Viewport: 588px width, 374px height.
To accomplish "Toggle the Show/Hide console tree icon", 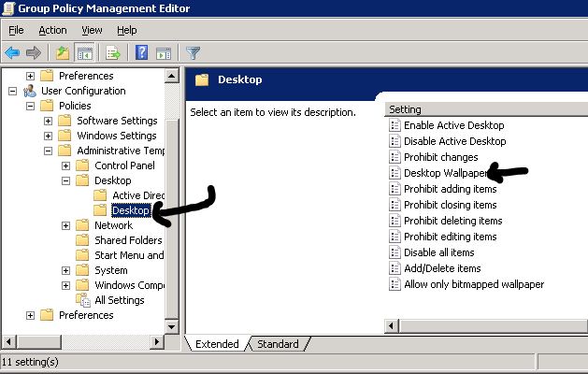I will [84, 52].
